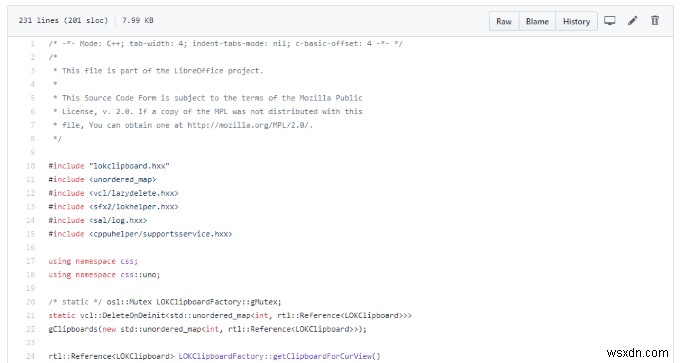Click the '231 lines (201 sloc)' info

[x=63, y=20]
